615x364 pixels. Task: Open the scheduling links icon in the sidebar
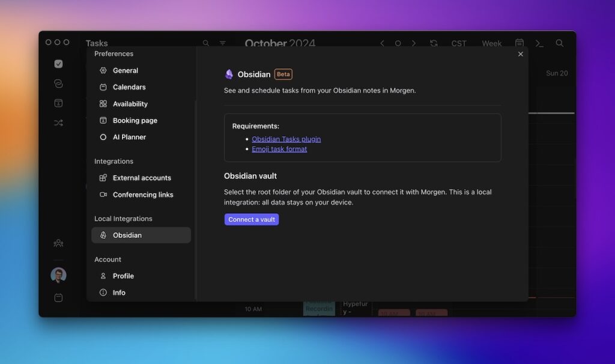[58, 83]
